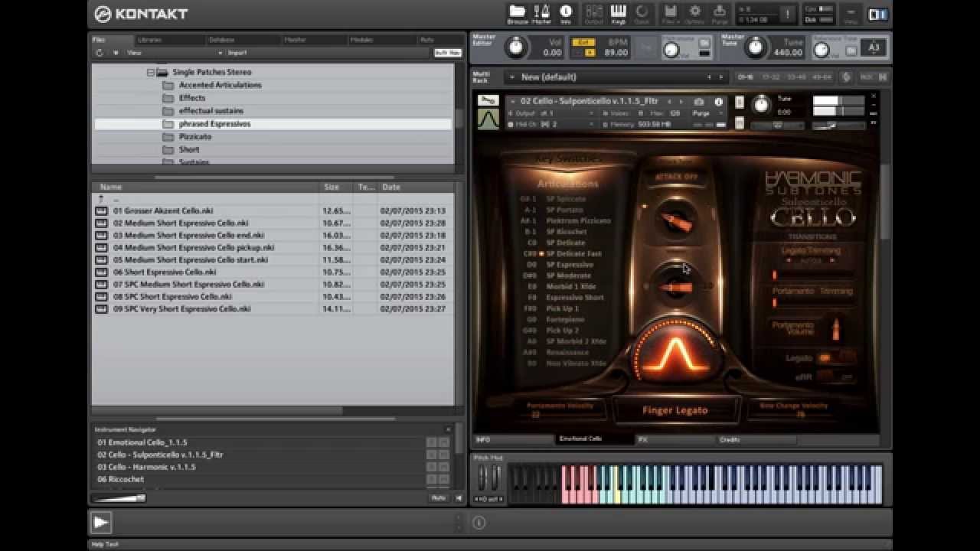Click the Auto button in Instrument Navigator

point(439,498)
